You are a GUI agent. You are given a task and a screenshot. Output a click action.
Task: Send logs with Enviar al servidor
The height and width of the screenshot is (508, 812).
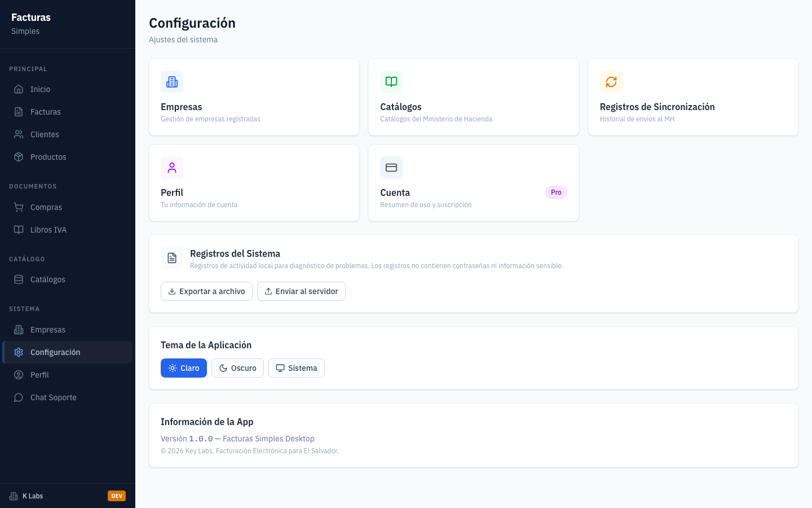pos(301,291)
